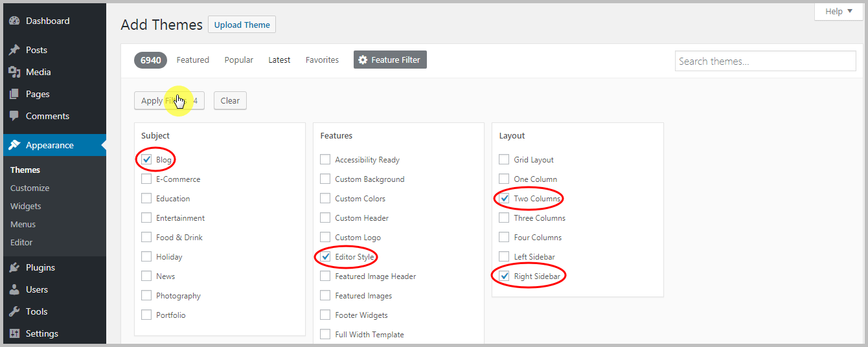
Task: Expand the Help dropdown
Action: [x=838, y=12]
